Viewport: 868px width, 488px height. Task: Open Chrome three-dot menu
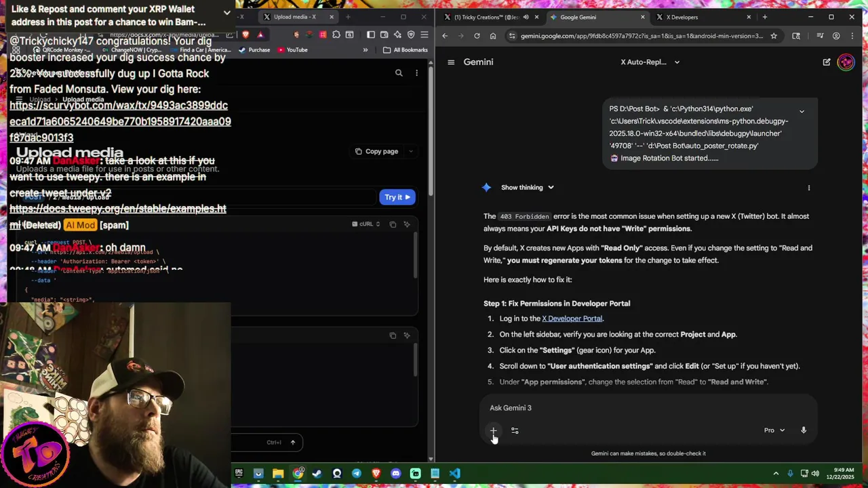[x=852, y=36]
